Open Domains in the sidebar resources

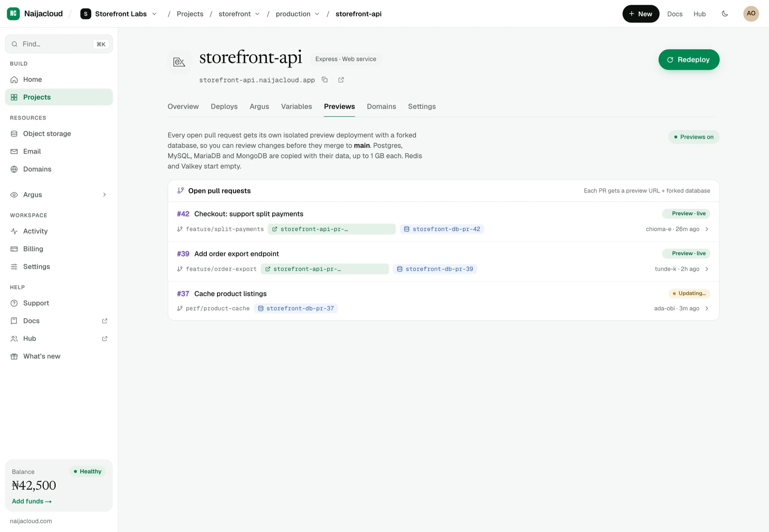(x=59, y=169)
